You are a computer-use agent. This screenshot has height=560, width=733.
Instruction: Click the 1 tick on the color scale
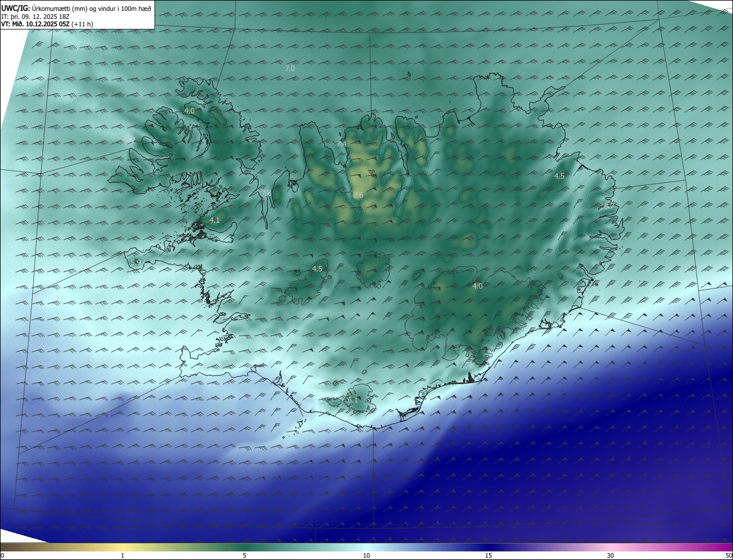tap(123, 555)
